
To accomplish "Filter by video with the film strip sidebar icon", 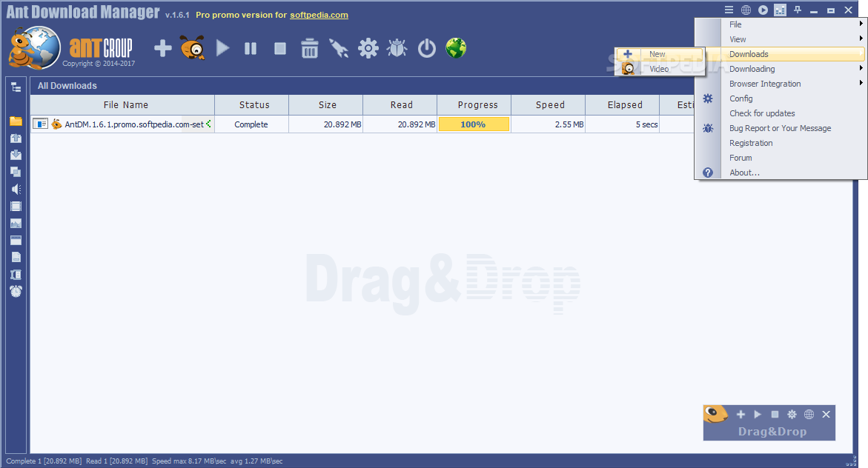I will pyautogui.click(x=16, y=207).
